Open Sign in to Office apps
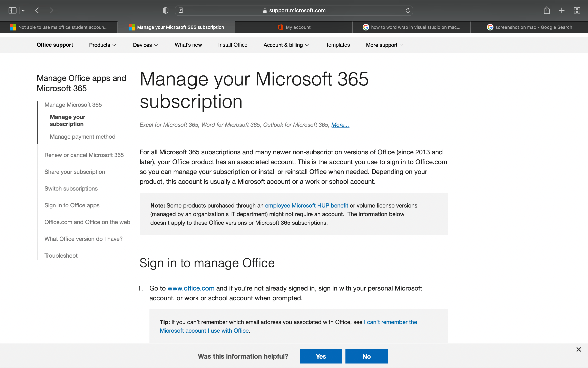Viewport: 588px width, 368px height. [x=72, y=205]
